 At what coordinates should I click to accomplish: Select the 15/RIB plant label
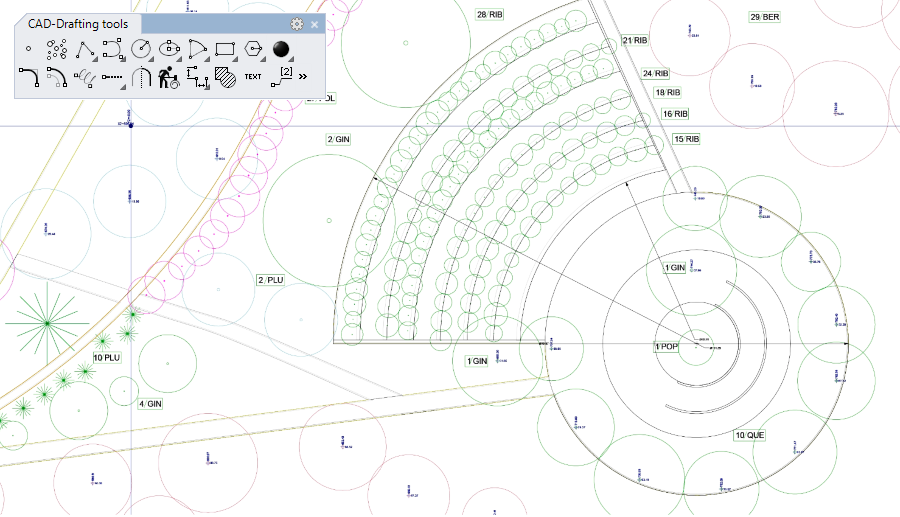coord(686,139)
